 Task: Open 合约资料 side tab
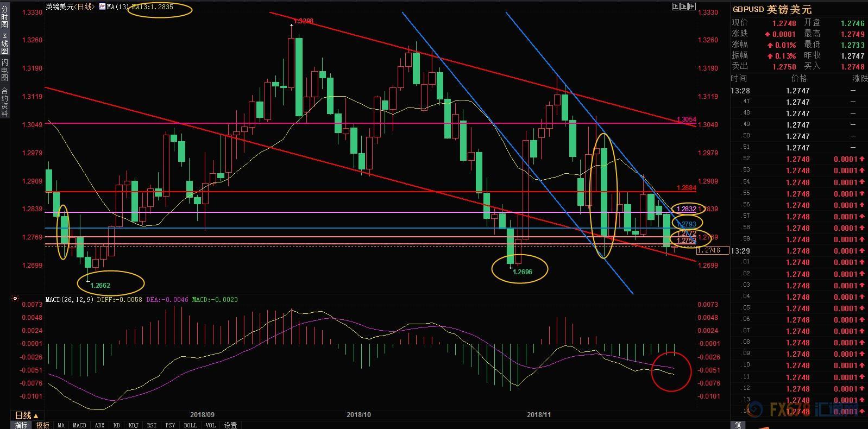4,102
